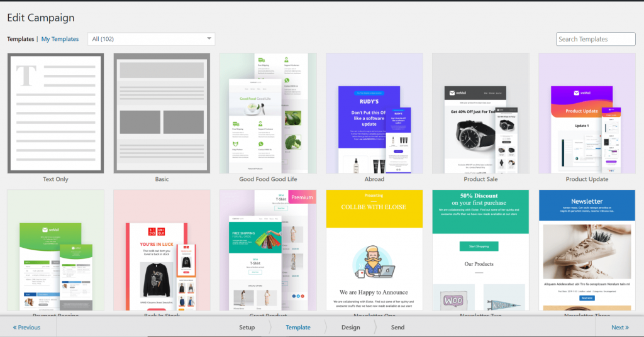Click the 'Basic' template label
This screenshot has height=337, width=644.
(162, 179)
